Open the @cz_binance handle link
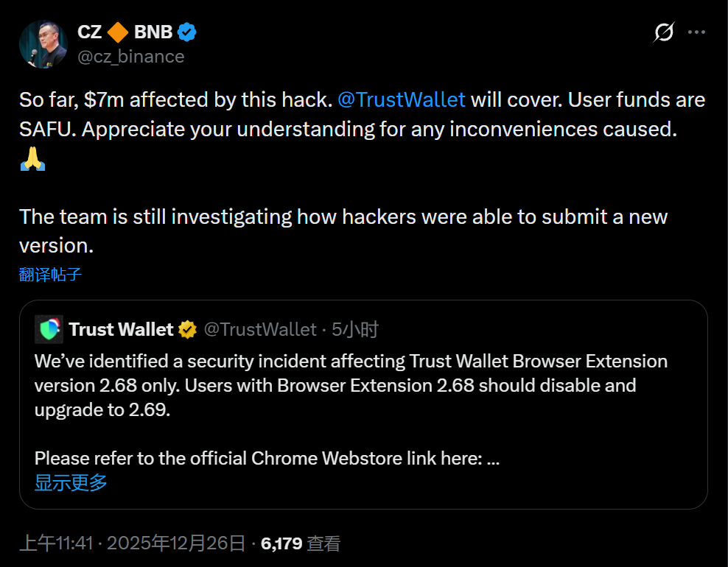728x567 pixels. point(130,57)
